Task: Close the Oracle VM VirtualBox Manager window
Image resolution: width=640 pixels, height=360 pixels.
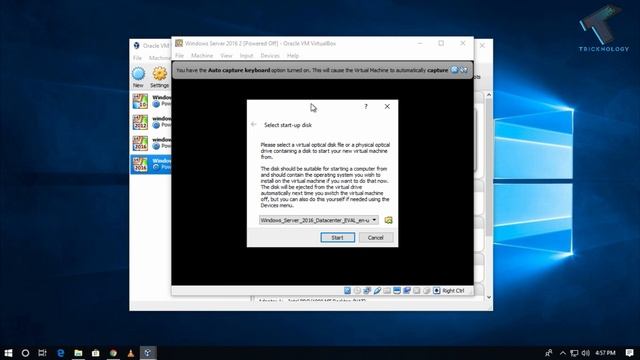Action: (x=482, y=45)
